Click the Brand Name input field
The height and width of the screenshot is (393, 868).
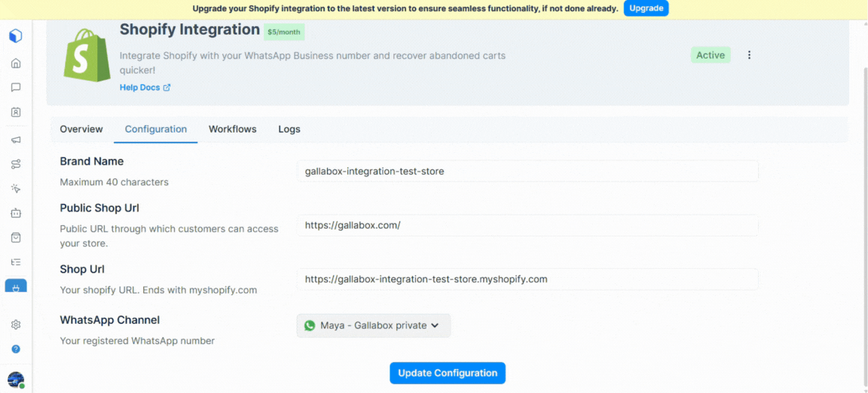point(527,171)
